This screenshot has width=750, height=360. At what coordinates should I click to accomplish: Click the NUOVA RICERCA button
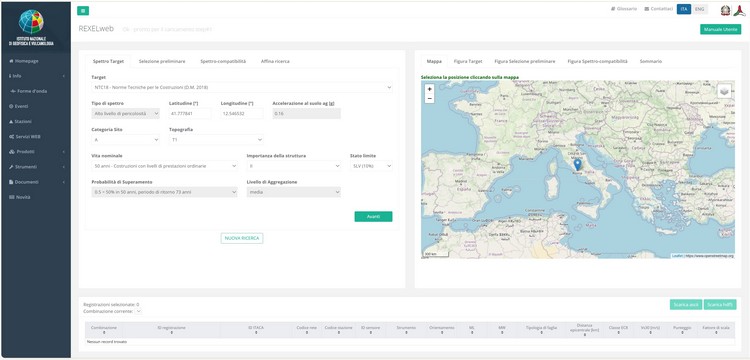click(242, 238)
